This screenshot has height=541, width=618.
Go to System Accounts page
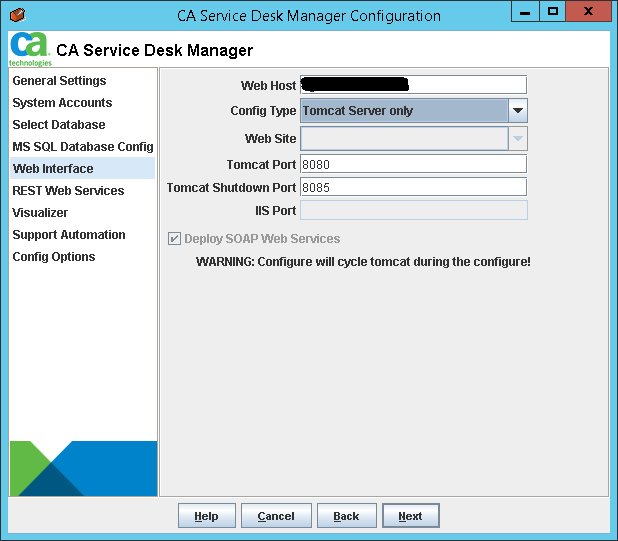(x=62, y=103)
